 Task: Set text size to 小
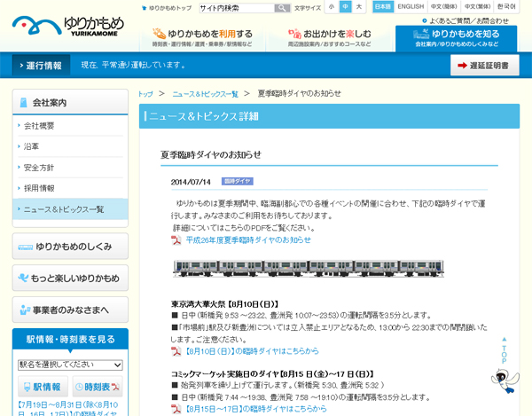coord(332,7)
